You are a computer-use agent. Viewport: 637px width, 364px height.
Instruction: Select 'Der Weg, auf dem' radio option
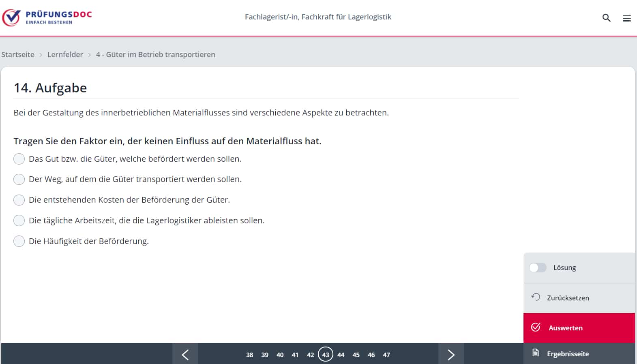[19, 179]
